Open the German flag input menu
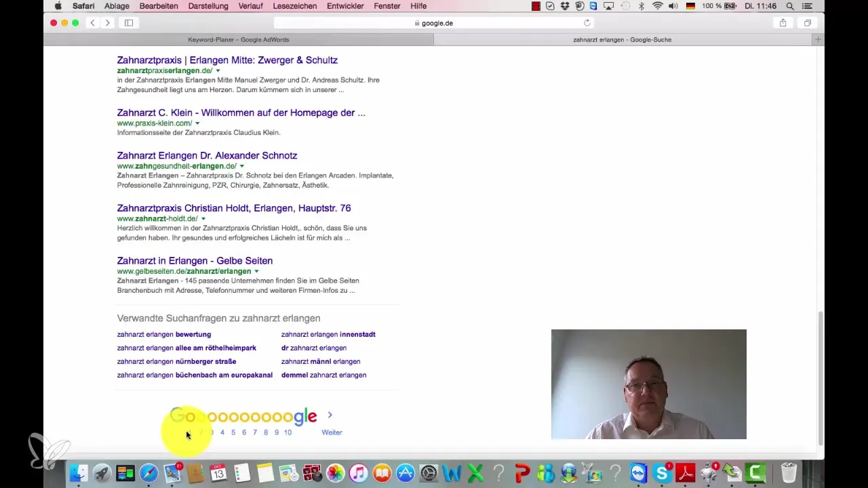Image resolution: width=868 pixels, height=488 pixels. pos(691,6)
